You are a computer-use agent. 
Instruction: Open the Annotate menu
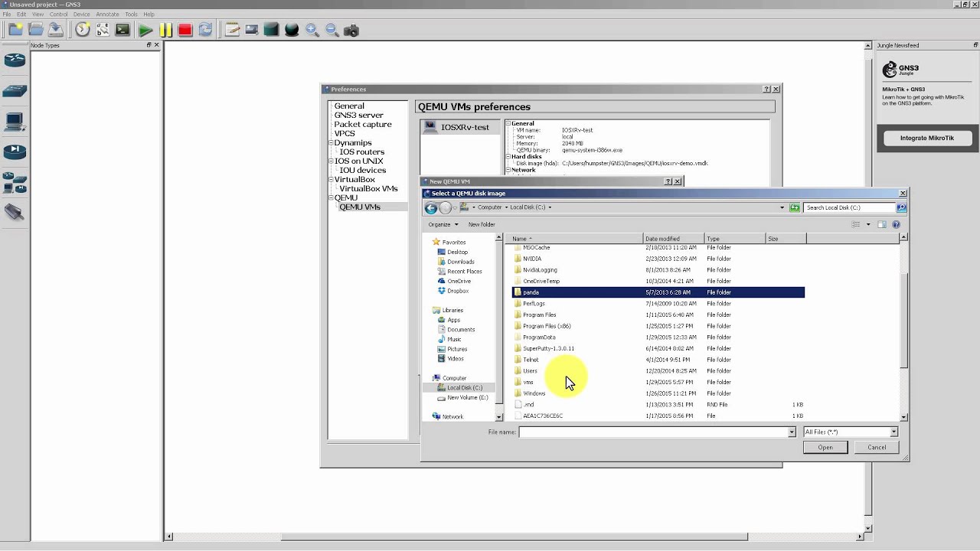tap(107, 14)
